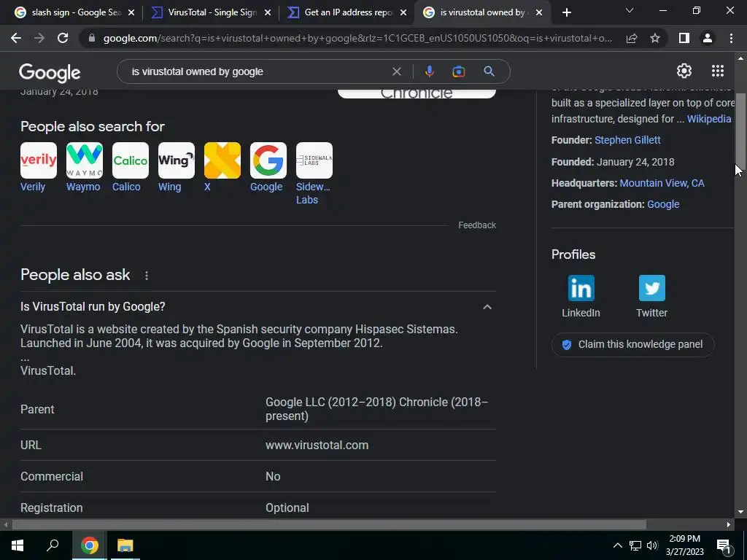This screenshot has width=747, height=560.
Task: Open Google search settings gear
Action: pyautogui.click(x=684, y=71)
